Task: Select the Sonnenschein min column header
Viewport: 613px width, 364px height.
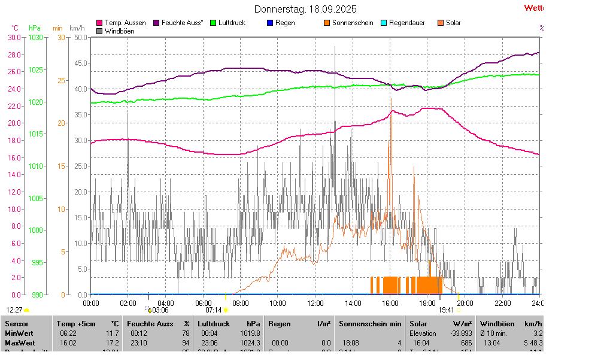Action: coord(370,323)
